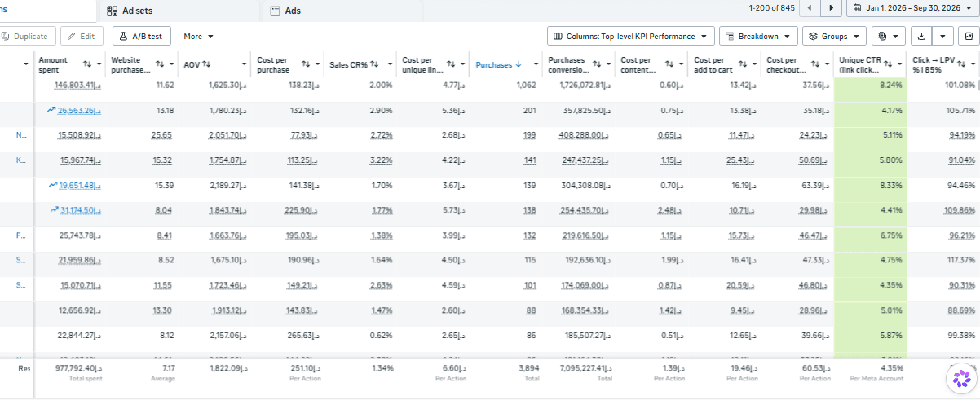Start an A/B test

(x=142, y=37)
